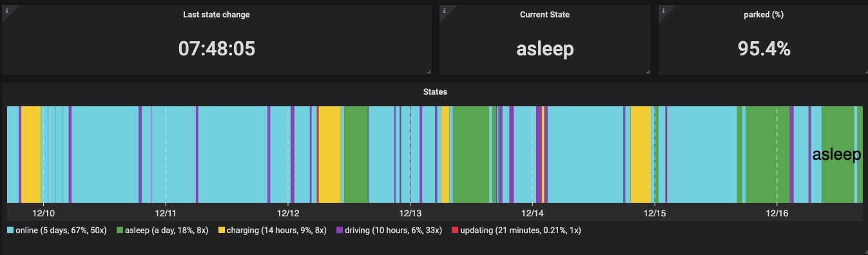Select the yellow charging segment before 12/10

(x=31, y=155)
